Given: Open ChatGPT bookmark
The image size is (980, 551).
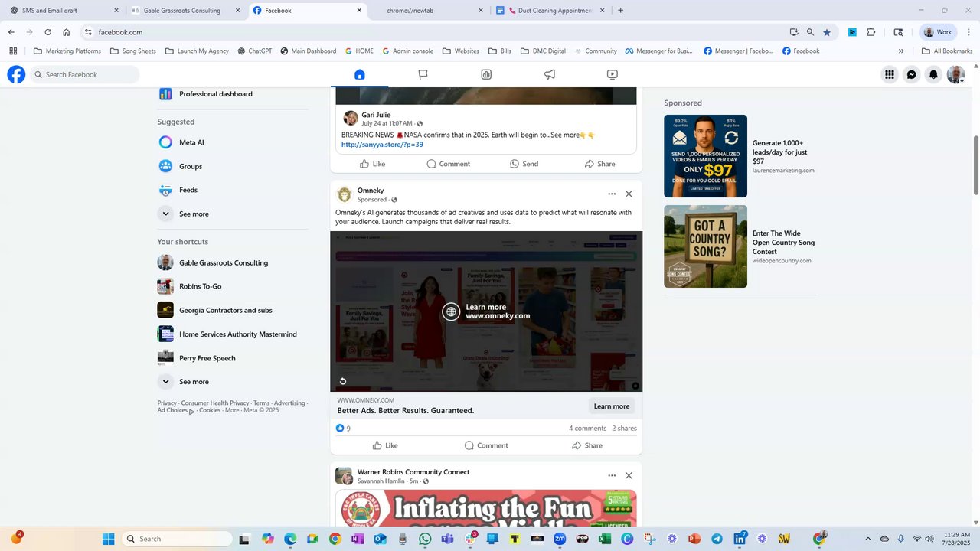Looking at the screenshot, I should tap(254, 51).
